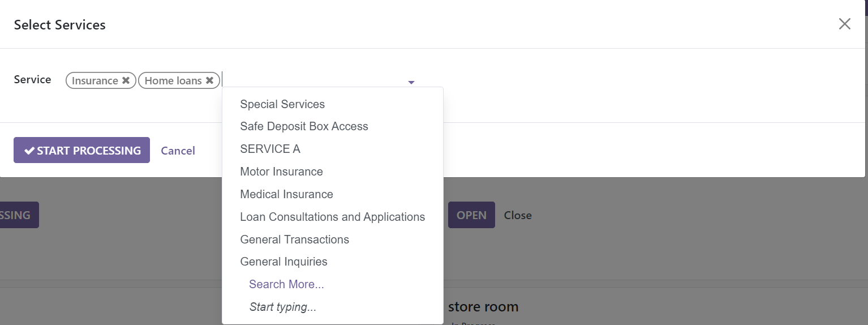Cancel the service selection
The image size is (868, 325).
[178, 151]
